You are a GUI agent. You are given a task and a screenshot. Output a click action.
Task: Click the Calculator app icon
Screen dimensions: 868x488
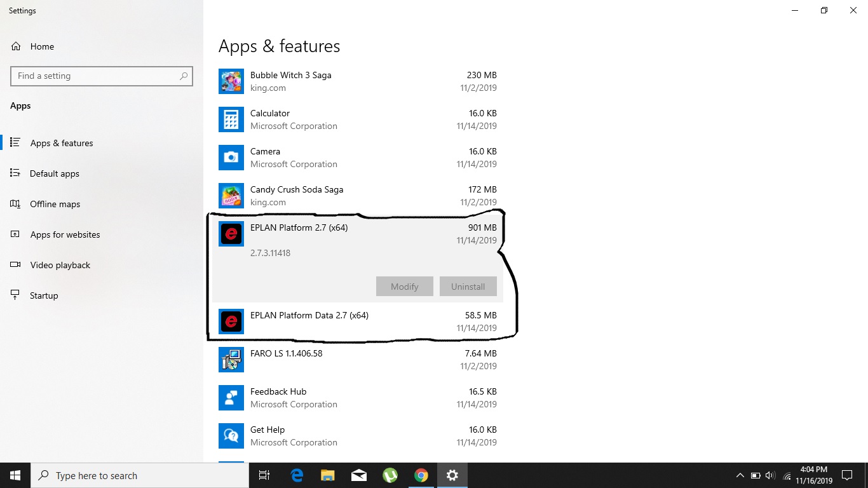(231, 119)
